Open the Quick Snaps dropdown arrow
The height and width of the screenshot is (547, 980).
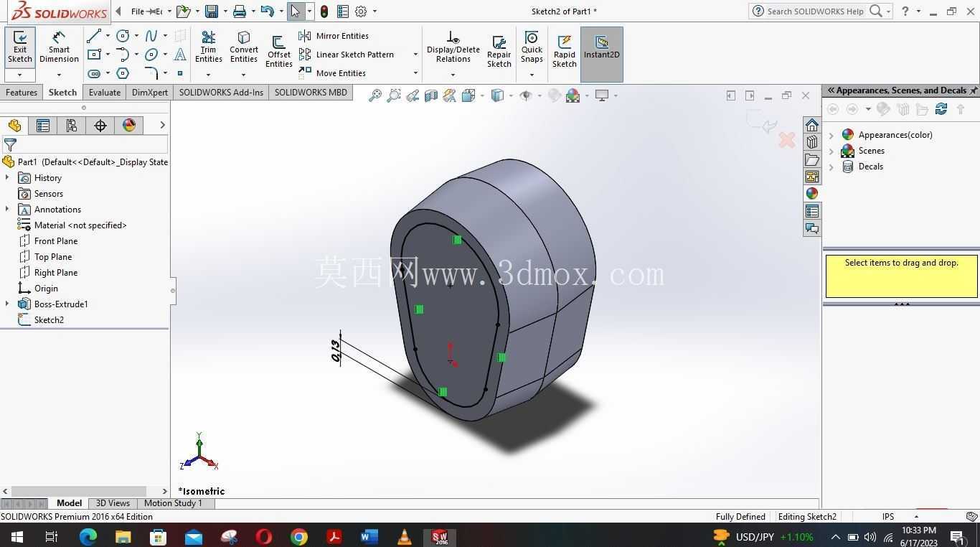click(x=532, y=75)
